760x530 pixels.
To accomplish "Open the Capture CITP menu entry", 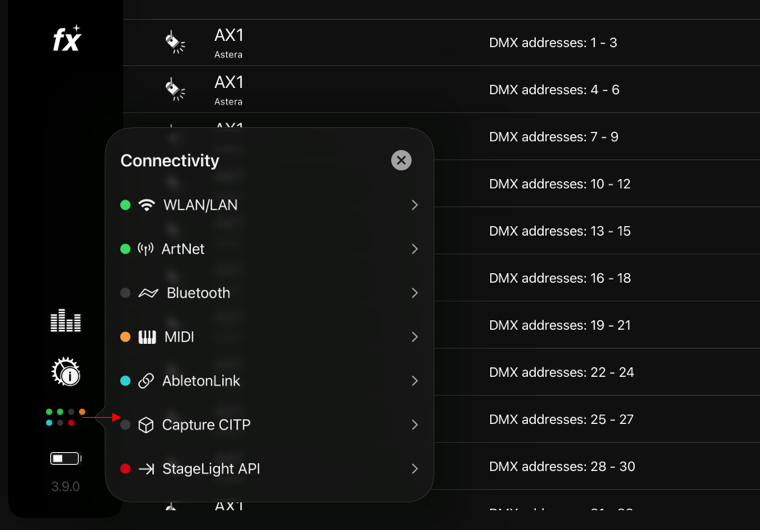I will 269,425.
